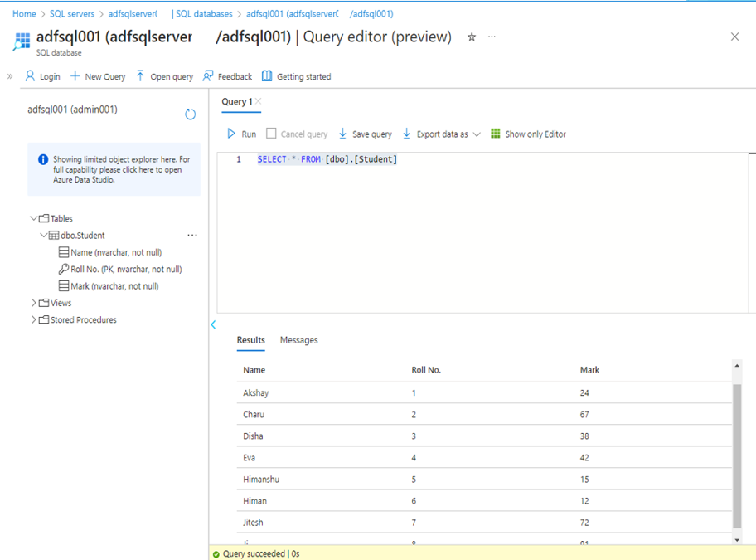Collapse the Tables tree node
Screen dimensions: 756x560
point(34,219)
